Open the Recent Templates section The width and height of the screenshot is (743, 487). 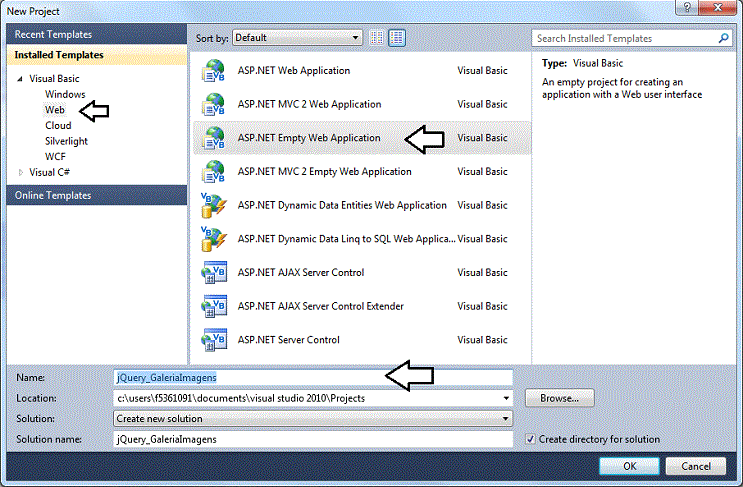pos(97,34)
